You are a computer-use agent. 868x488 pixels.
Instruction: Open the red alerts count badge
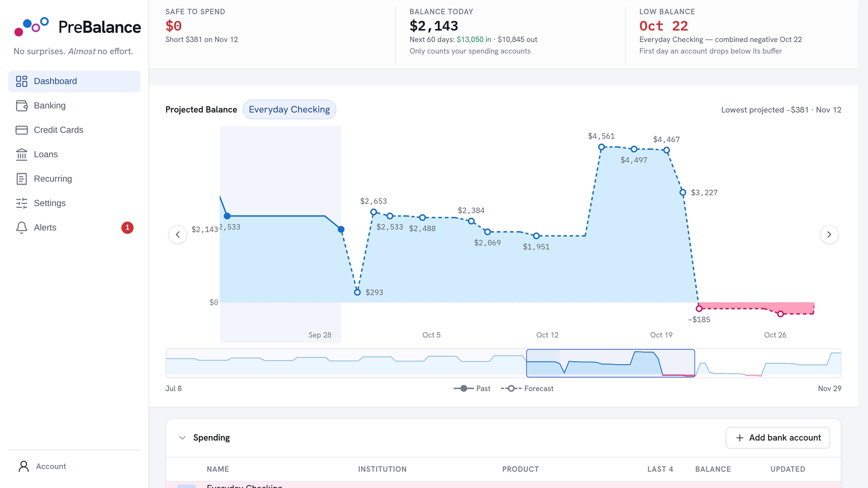127,228
